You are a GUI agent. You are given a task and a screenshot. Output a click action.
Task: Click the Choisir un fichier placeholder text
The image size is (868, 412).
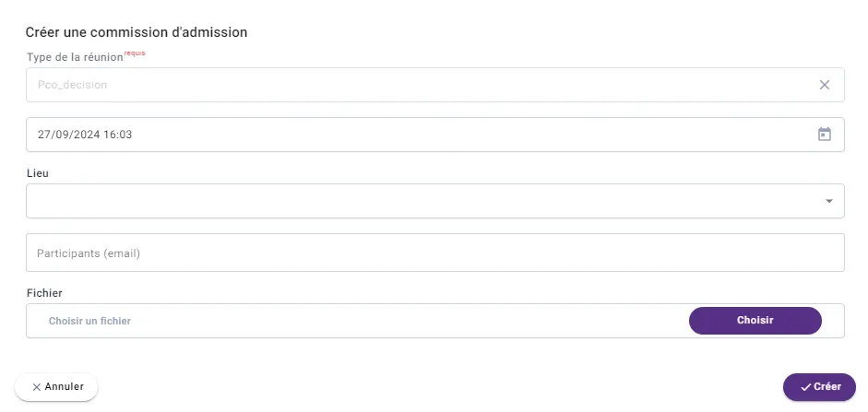tap(89, 321)
